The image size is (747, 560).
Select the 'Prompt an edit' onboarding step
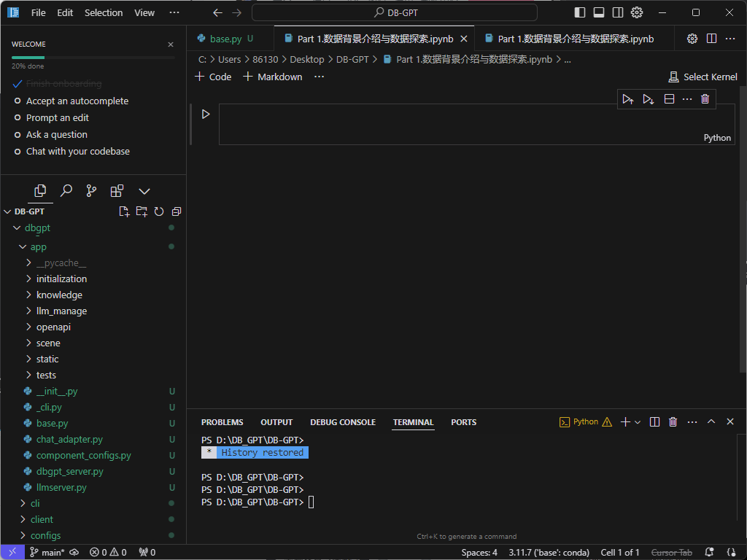pos(58,118)
